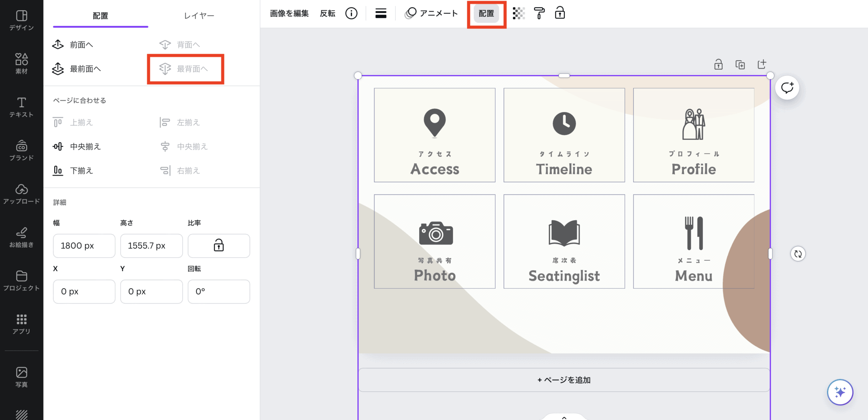
Task: Click the ページを追加 button
Action: 564,380
